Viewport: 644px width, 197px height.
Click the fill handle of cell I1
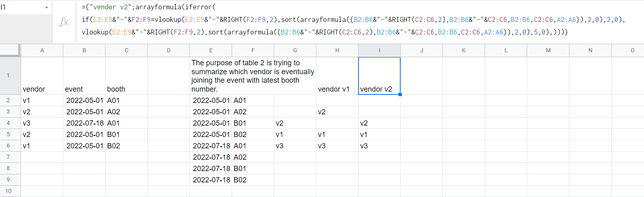click(400, 94)
